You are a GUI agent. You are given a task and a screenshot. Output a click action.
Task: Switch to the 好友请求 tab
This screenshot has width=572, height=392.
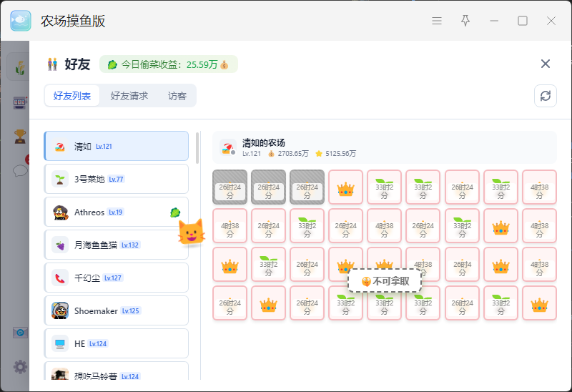[129, 96]
